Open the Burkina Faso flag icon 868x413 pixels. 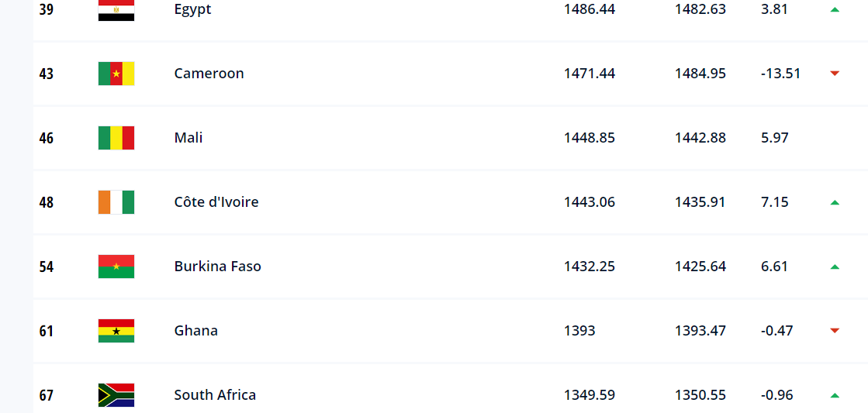pyautogui.click(x=116, y=267)
